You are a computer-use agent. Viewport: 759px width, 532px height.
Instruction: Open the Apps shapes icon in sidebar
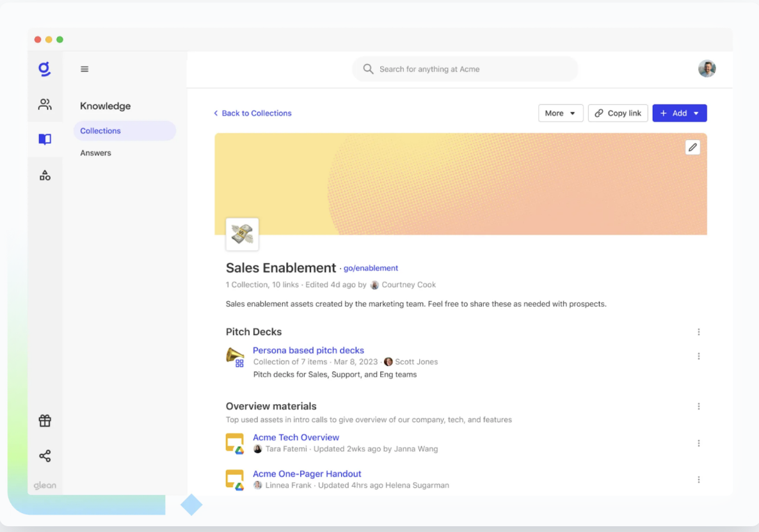click(x=45, y=175)
